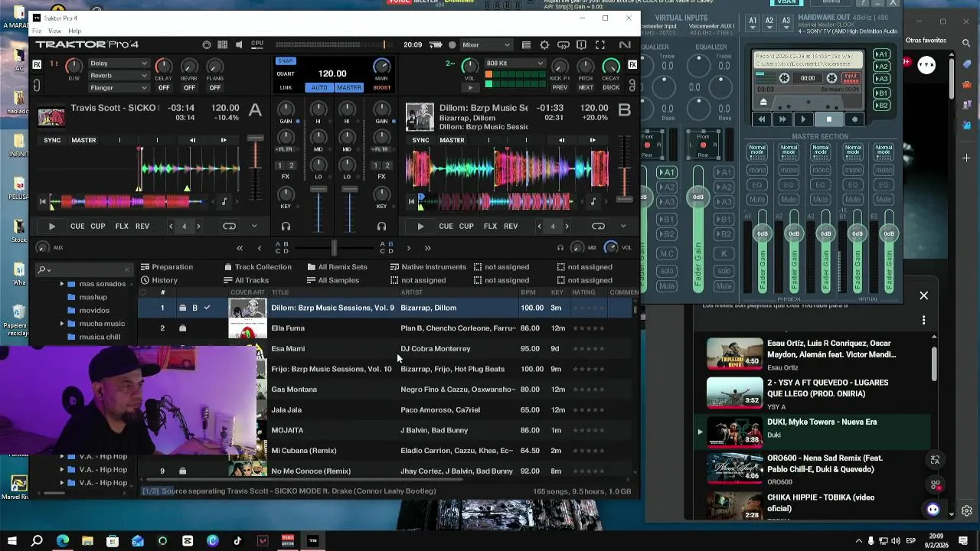Screen dimensions: 980x551
Task: Open Voicemeeter A1 hardware out dropdown
Action: click(753, 21)
